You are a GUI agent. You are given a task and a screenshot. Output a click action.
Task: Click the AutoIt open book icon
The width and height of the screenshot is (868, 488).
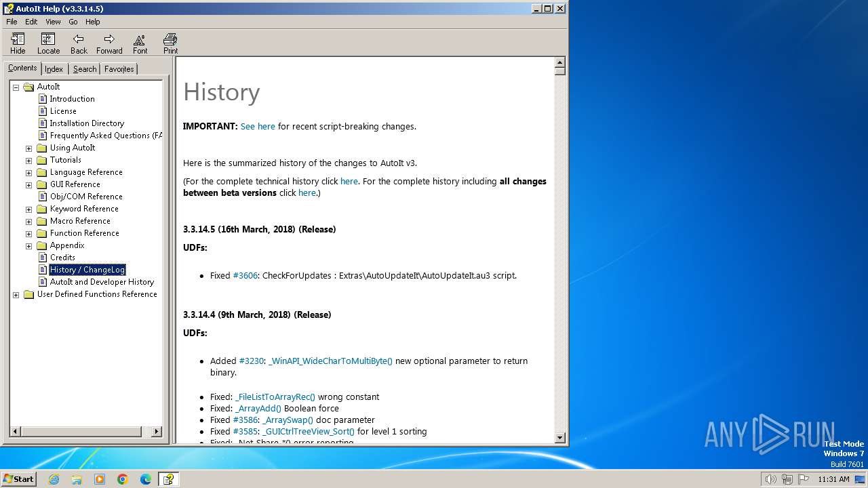pyautogui.click(x=28, y=87)
